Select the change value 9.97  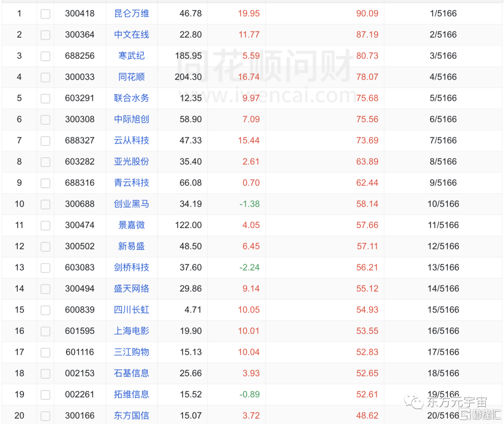click(251, 98)
